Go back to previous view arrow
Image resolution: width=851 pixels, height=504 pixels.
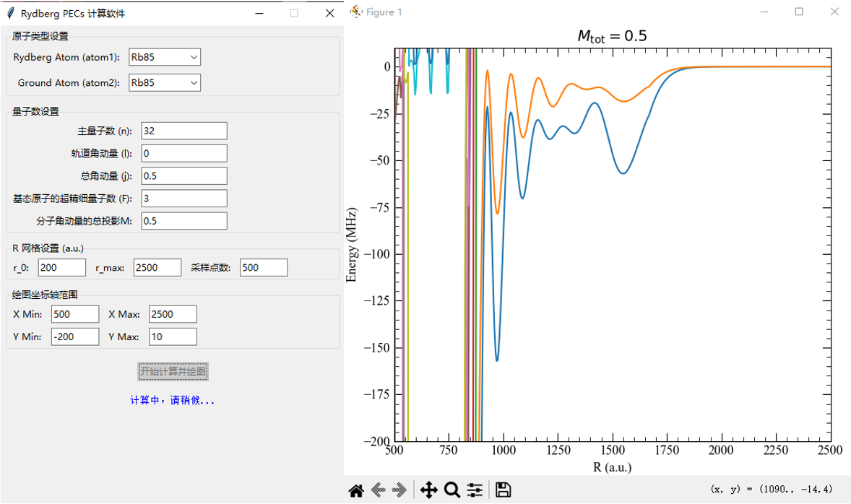[x=379, y=490]
